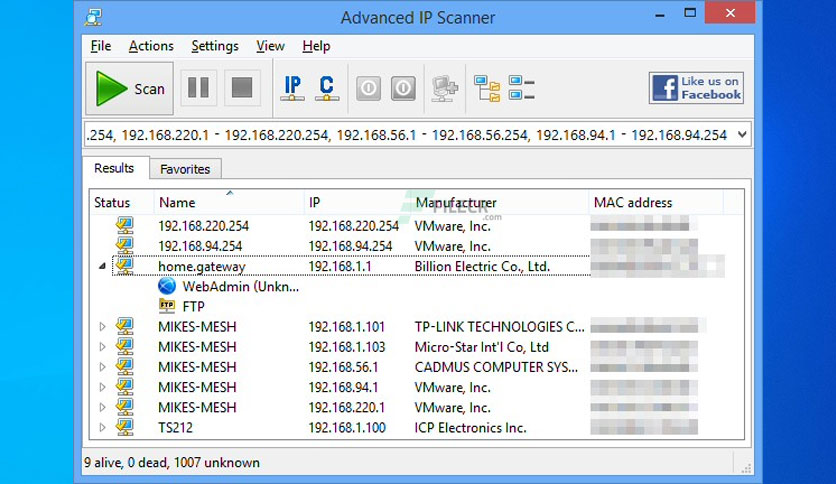The height and width of the screenshot is (484, 836).
Task: Click the ICP Electronics Inc. cell
Action: pyautogui.click(x=470, y=428)
